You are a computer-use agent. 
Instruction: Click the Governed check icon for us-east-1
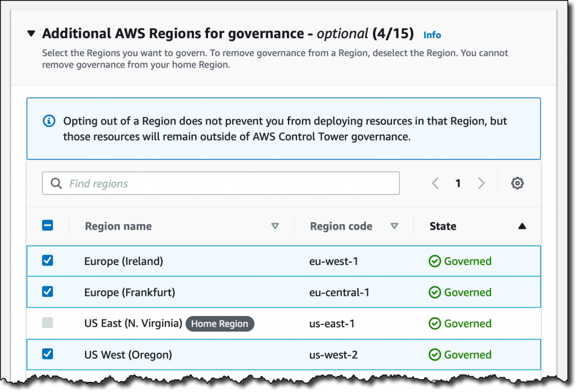click(x=435, y=323)
